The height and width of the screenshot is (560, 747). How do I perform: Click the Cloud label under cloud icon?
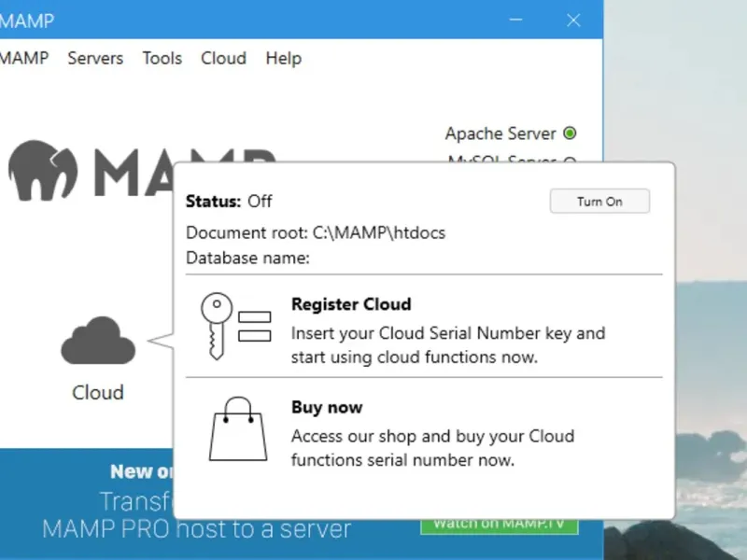tap(98, 393)
